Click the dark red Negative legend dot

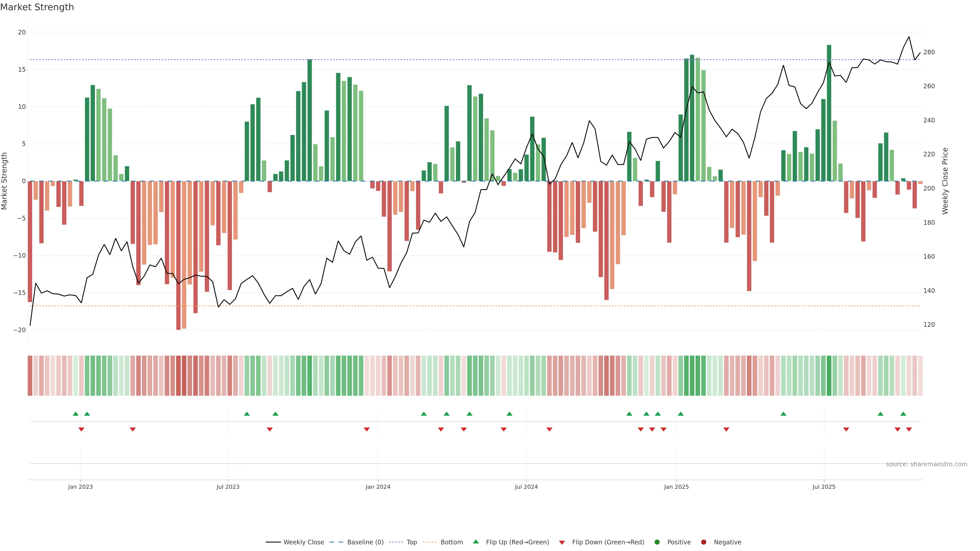tap(703, 542)
